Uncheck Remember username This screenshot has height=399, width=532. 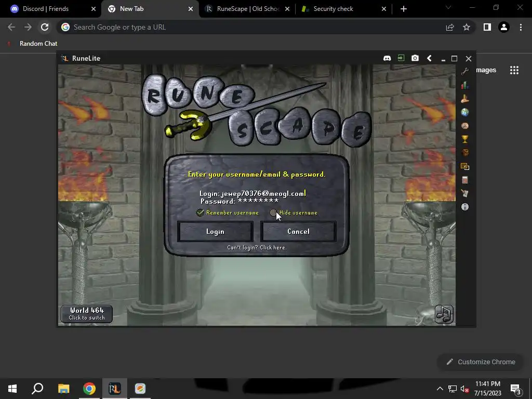pyautogui.click(x=200, y=212)
